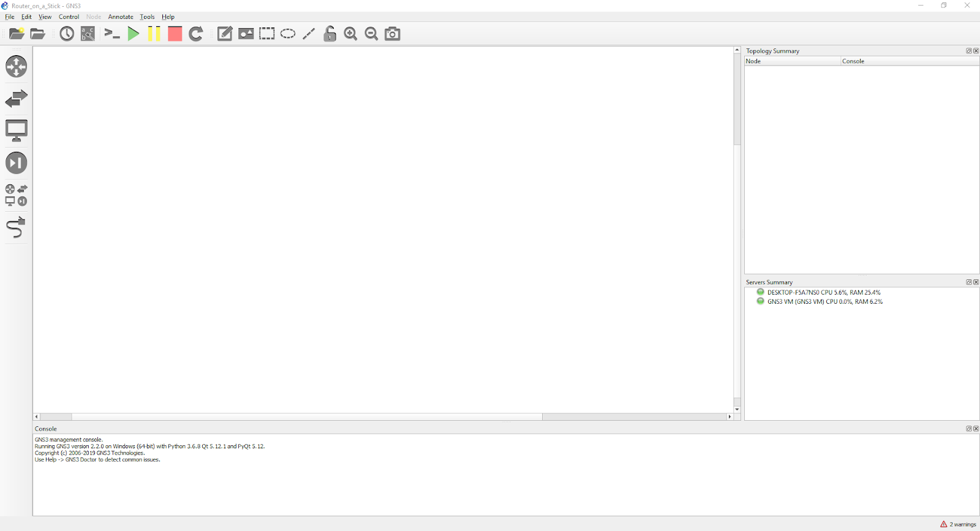Screen dimensions: 980x531
Task: Open the Tools menu
Action: click(x=147, y=17)
